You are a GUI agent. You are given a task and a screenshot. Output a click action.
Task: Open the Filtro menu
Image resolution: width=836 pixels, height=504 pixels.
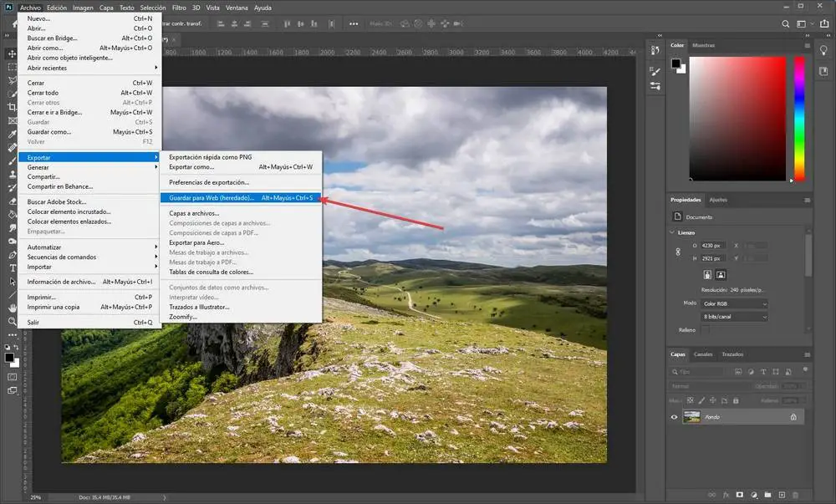point(179,8)
